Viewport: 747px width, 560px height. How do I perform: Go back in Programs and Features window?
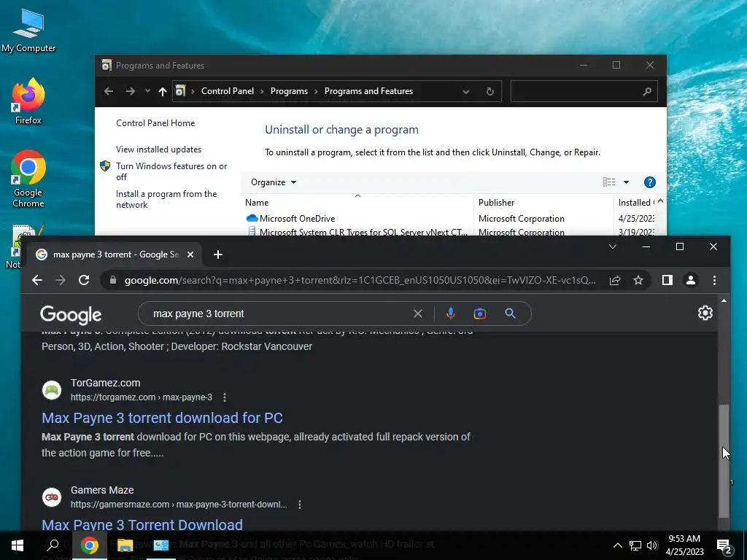109,91
